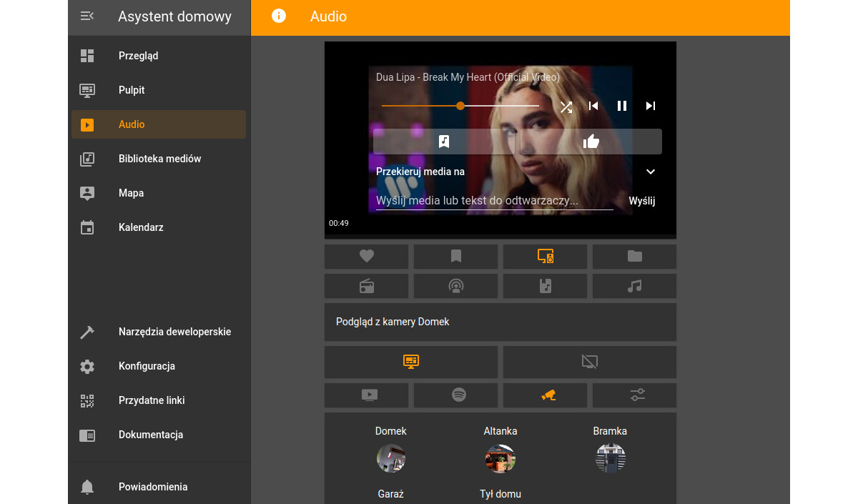Open Dokumentacja

(x=159, y=435)
